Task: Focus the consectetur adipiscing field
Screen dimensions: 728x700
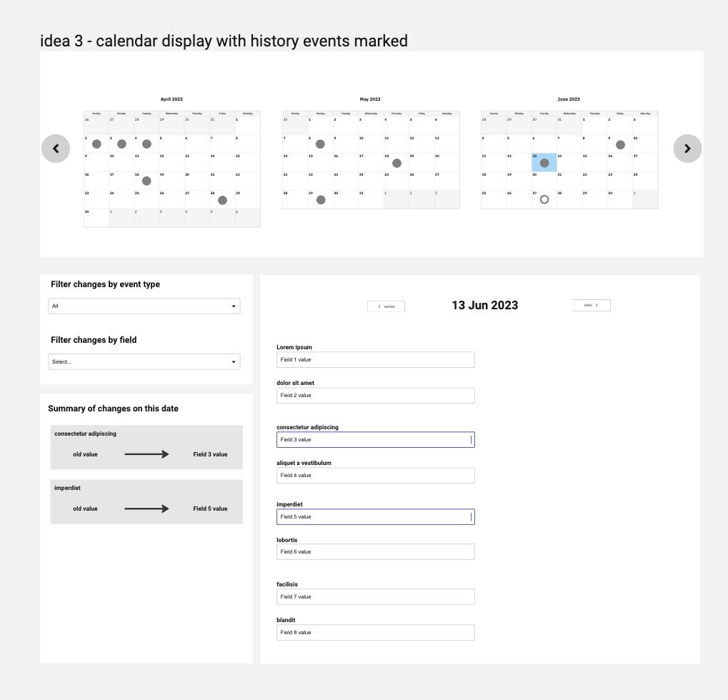Action: tap(376, 439)
